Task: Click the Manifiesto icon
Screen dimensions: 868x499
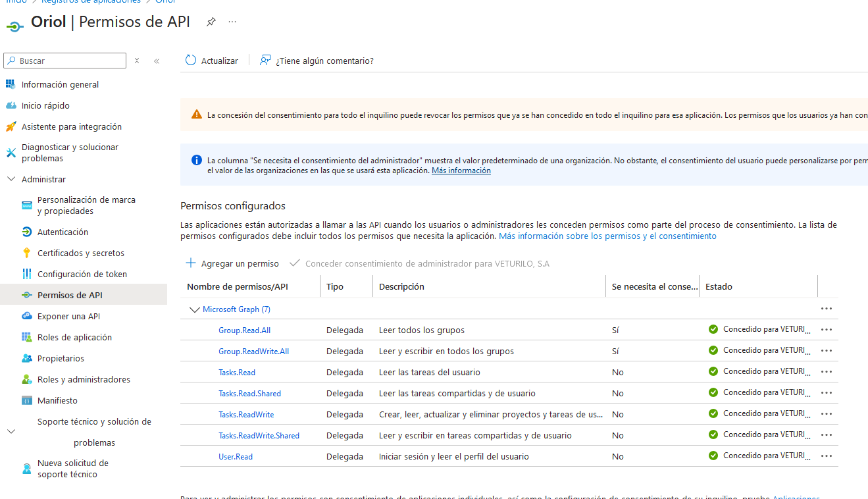Action: 27,400
